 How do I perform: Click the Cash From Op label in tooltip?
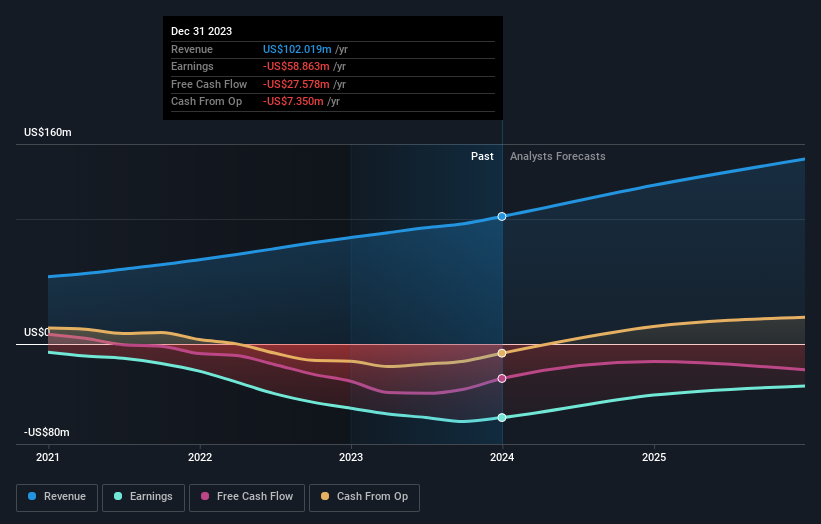click(x=206, y=102)
